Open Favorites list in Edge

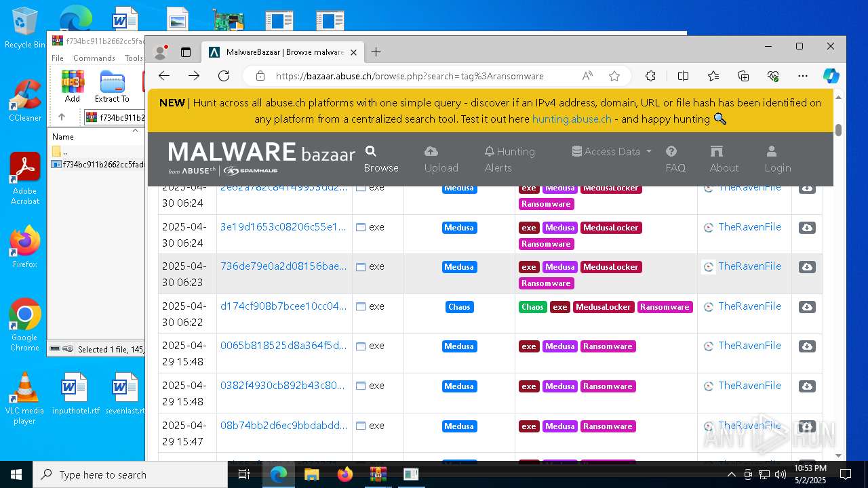coord(713,76)
